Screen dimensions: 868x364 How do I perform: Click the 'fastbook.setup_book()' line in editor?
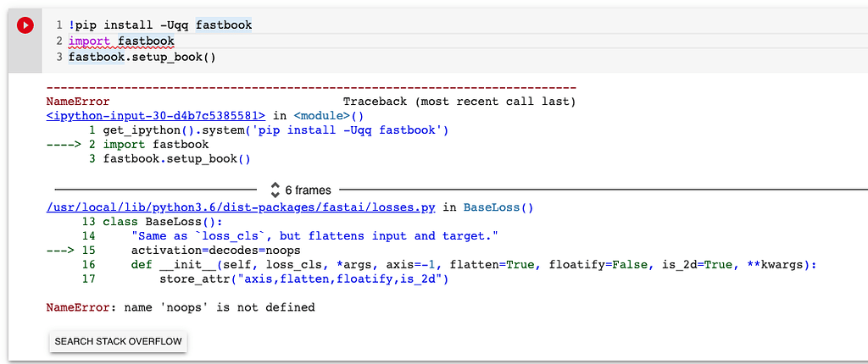click(142, 57)
